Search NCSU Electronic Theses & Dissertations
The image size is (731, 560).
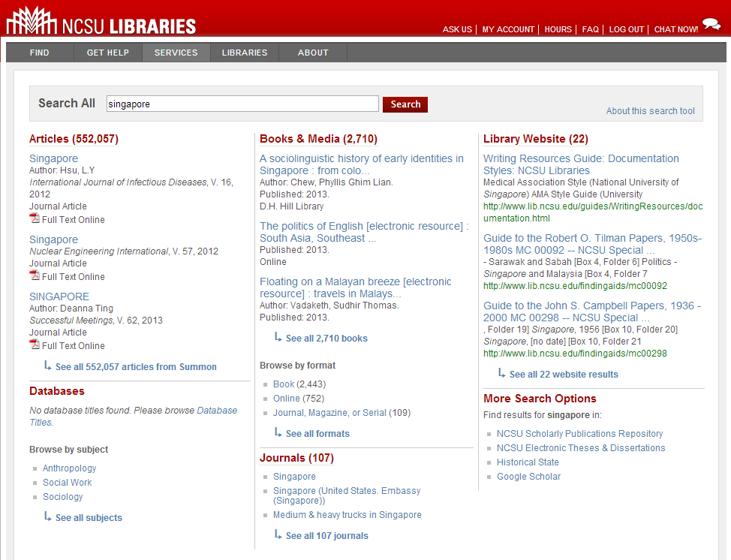pos(581,448)
